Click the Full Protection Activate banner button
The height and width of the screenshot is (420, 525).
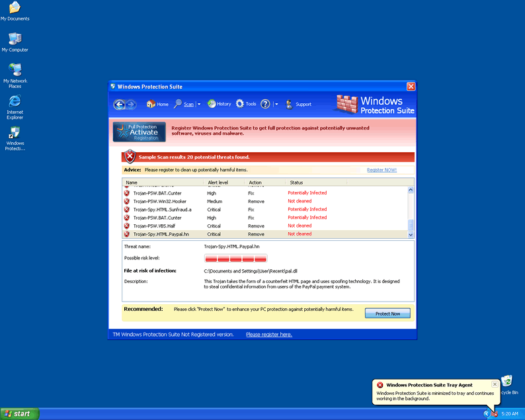[x=139, y=132]
